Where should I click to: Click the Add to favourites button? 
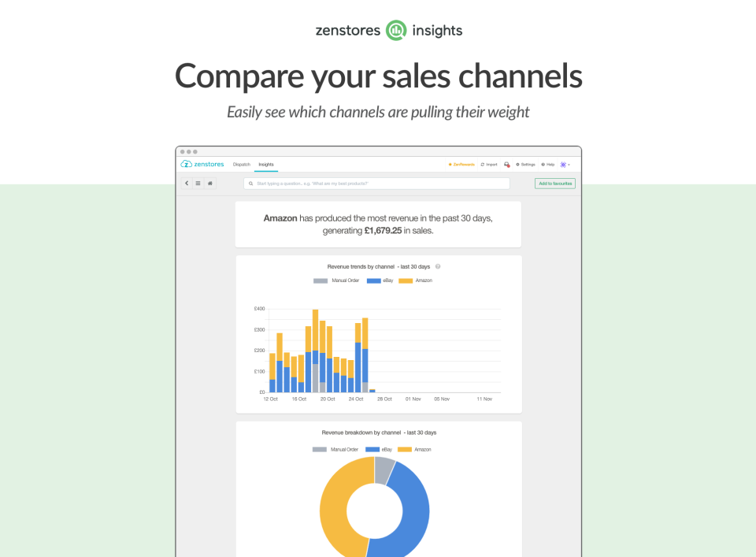555,184
